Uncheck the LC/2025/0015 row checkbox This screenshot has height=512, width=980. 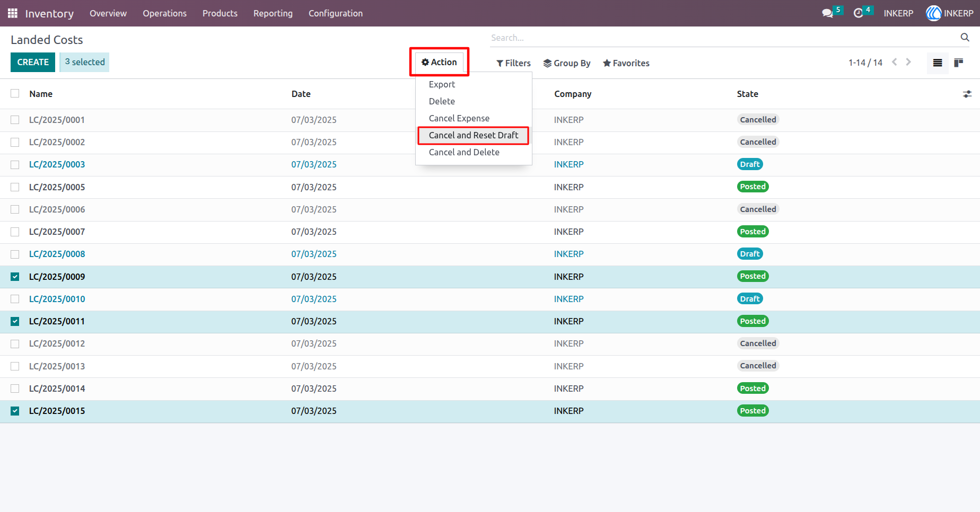point(15,411)
